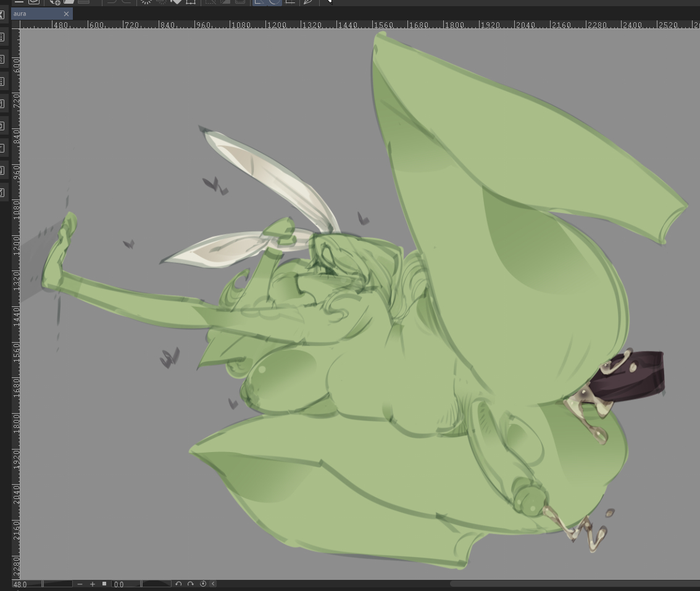Adjust the zoom slider in status bar
This screenshot has width=700, height=591.
click(57, 584)
